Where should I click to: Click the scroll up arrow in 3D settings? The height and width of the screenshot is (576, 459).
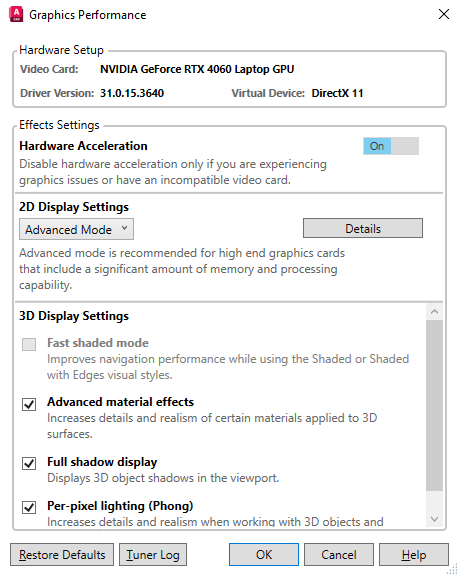click(x=434, y=312)
